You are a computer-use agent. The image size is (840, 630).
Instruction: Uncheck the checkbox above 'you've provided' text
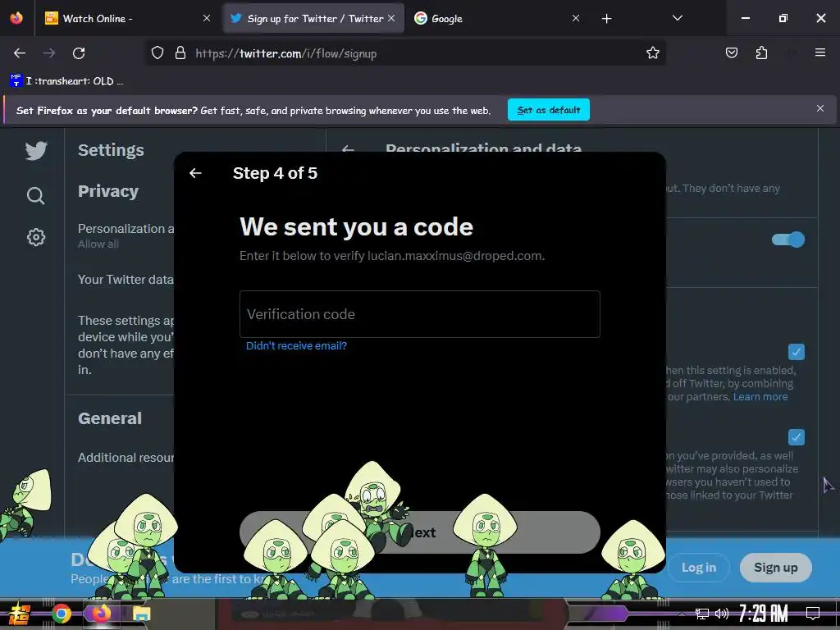(x=796, y=437)
